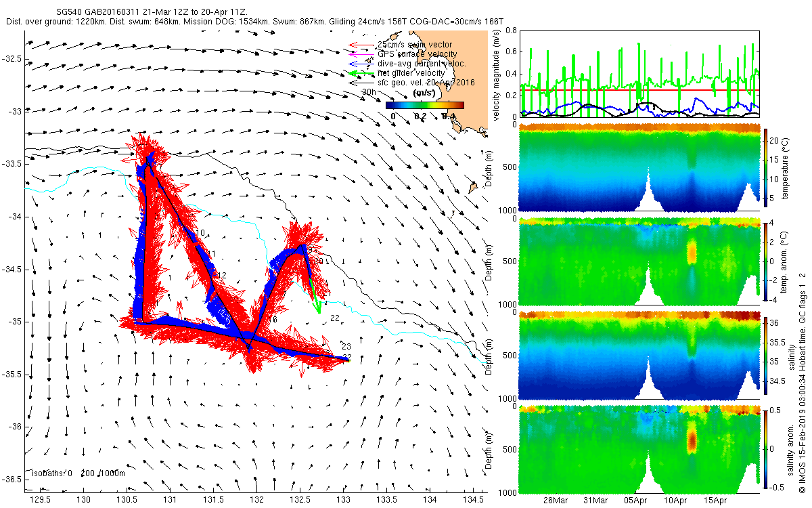Screen dimensions: 812x508
Task: Click the temp. anom. (°C) colorbar
Action: tap(767, 262)
